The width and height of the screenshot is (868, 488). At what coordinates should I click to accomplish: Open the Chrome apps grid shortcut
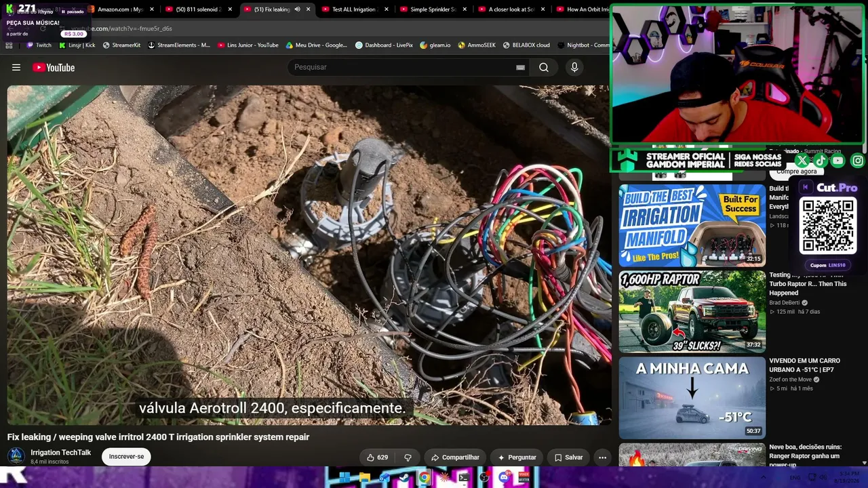[x=9, y=45]
